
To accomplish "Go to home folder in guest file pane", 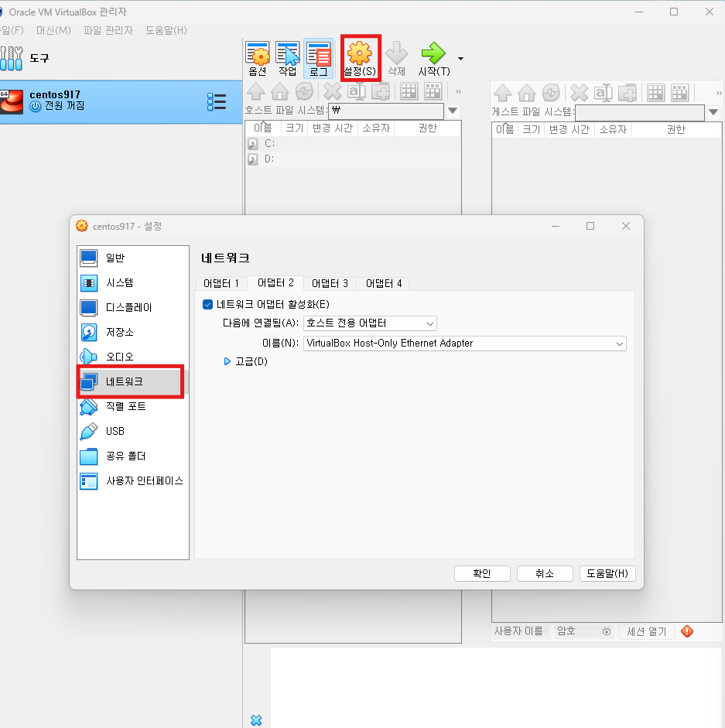I will pyautogui.click(x=527, y=93).
